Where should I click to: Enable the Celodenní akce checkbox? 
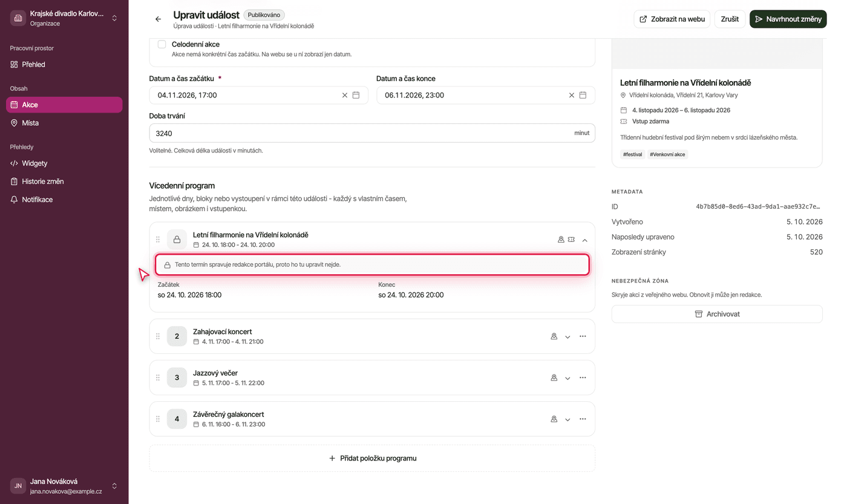(162, 44)
